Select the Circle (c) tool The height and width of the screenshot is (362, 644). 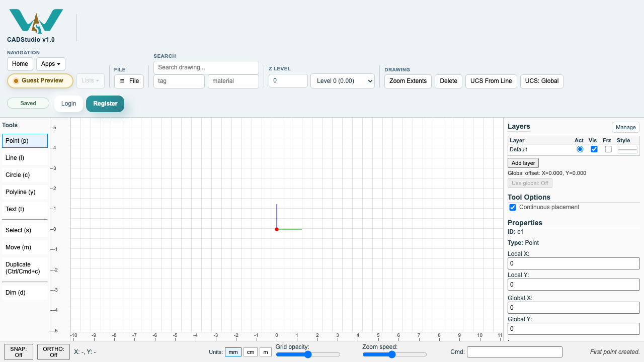[x=25, y=175]
